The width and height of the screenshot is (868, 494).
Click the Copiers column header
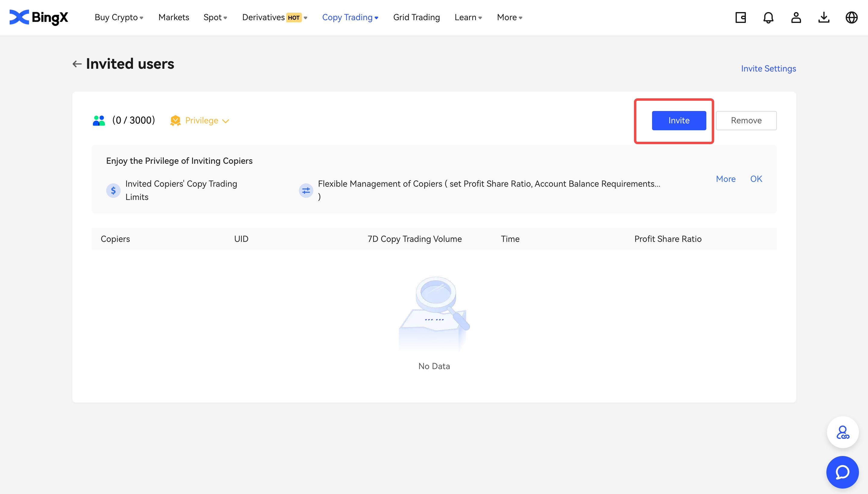(115, 239)
